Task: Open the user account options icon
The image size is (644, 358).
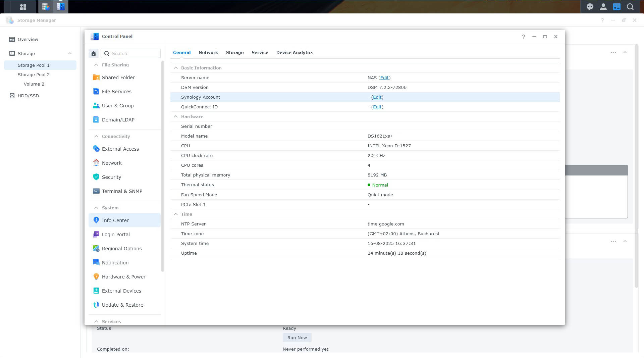Action: point(603,7)
